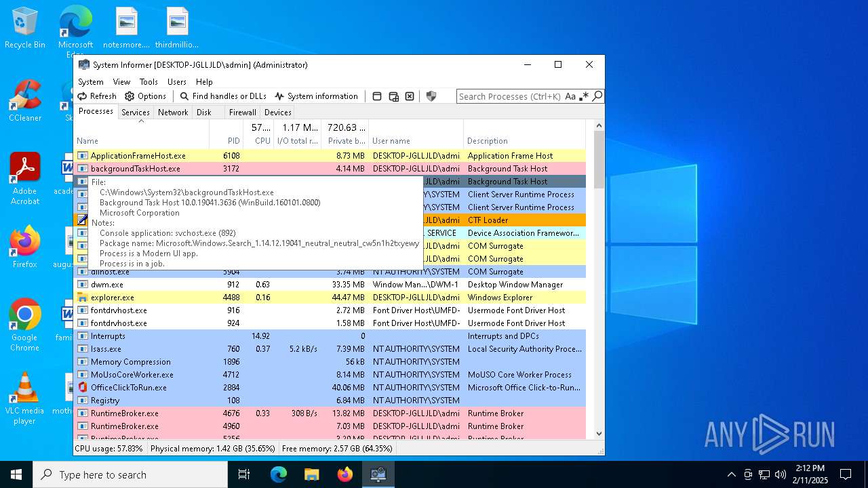
Task: Click the explorer.exe folder icon
Action: [x=83, y=298]
